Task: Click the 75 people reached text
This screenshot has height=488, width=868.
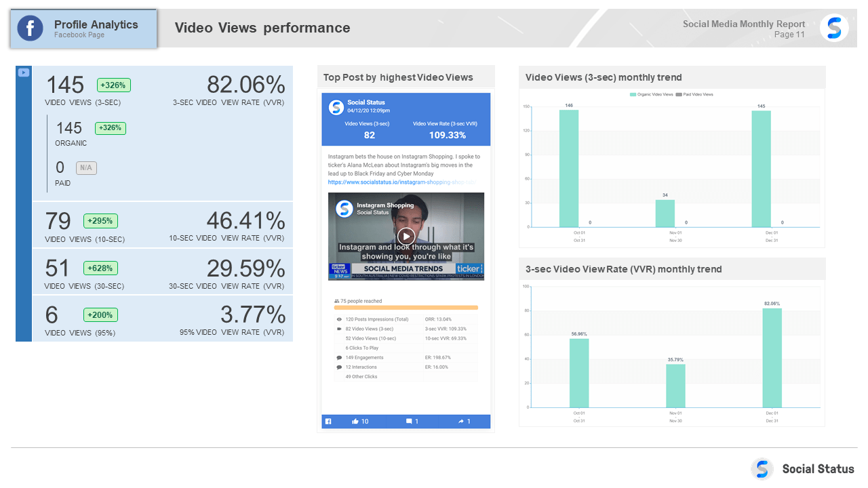Action: [361, 300]
